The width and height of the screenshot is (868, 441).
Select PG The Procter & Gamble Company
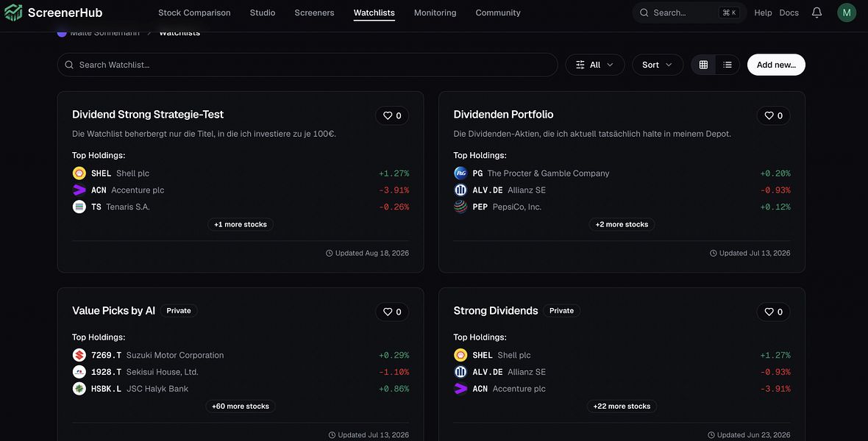622,173
